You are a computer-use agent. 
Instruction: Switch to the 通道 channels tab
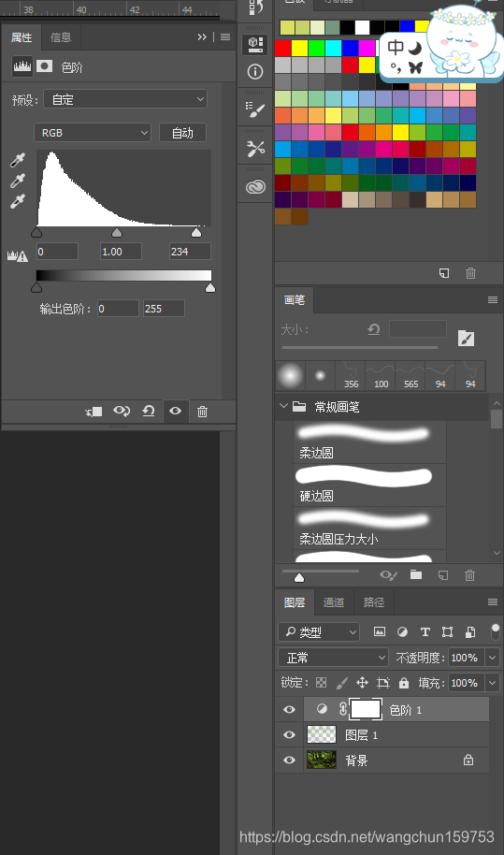tap(334, 602)
